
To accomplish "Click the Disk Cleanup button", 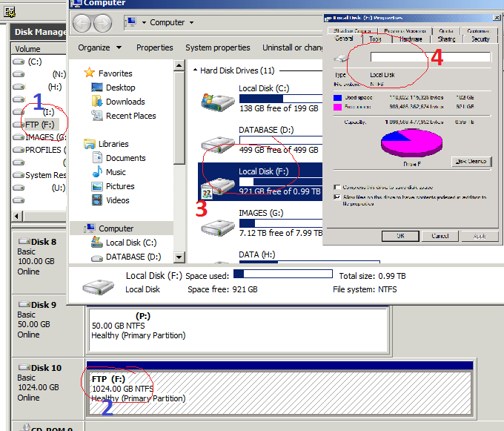I will (x=471, y=162).
